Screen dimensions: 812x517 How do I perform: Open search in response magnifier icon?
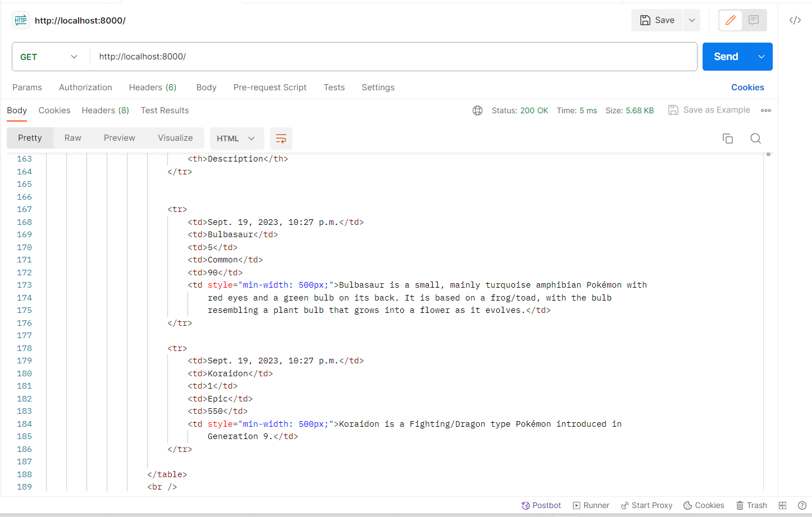[756, 139]
